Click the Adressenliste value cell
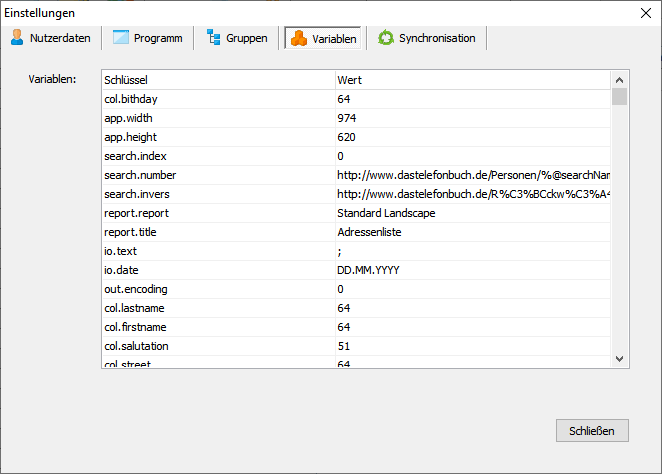The image size is (662, 474). pyautogui.click(x=369, y=232)
